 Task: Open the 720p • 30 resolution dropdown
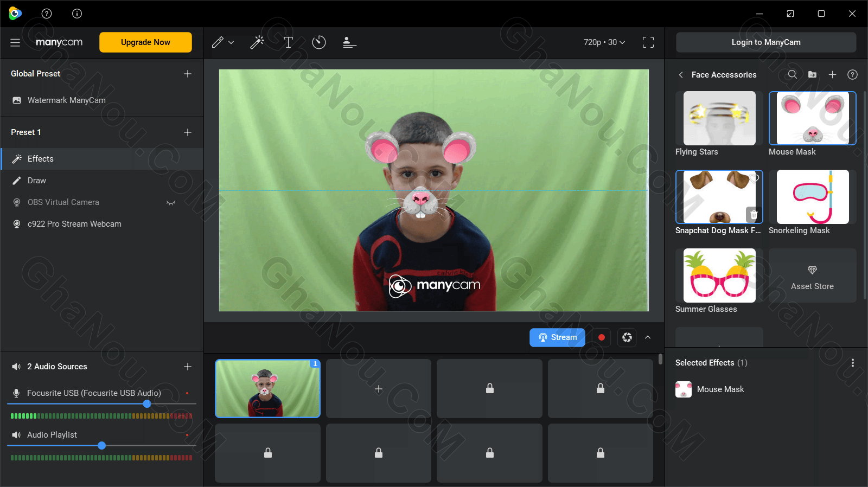[604, 42]
